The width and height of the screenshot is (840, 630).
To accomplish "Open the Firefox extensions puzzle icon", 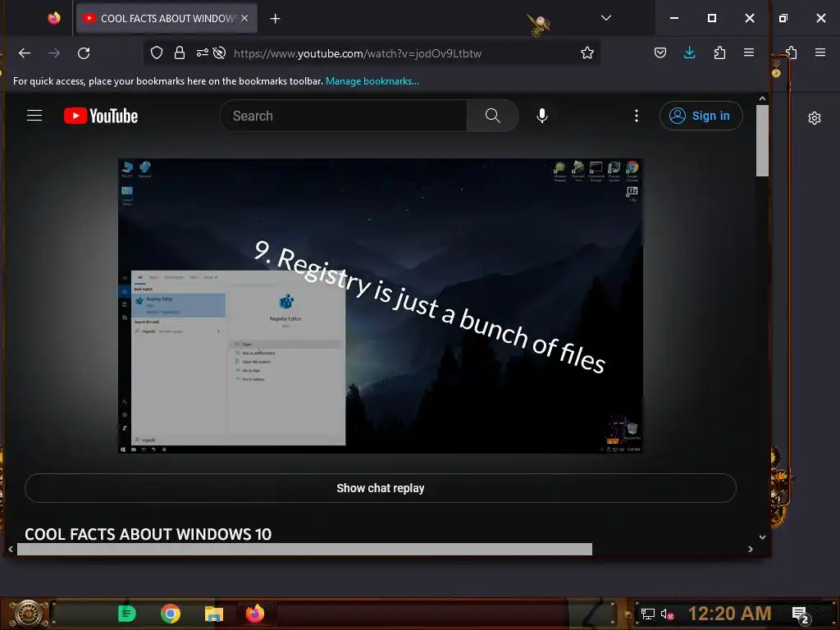I will pyautogui.click(x=720, y=53).
